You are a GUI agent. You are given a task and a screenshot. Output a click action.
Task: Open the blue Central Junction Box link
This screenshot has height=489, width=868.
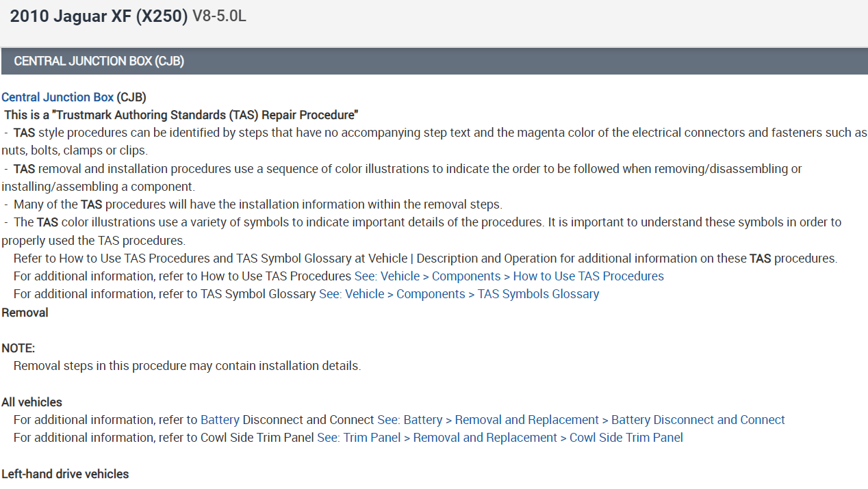pos(58,97)
